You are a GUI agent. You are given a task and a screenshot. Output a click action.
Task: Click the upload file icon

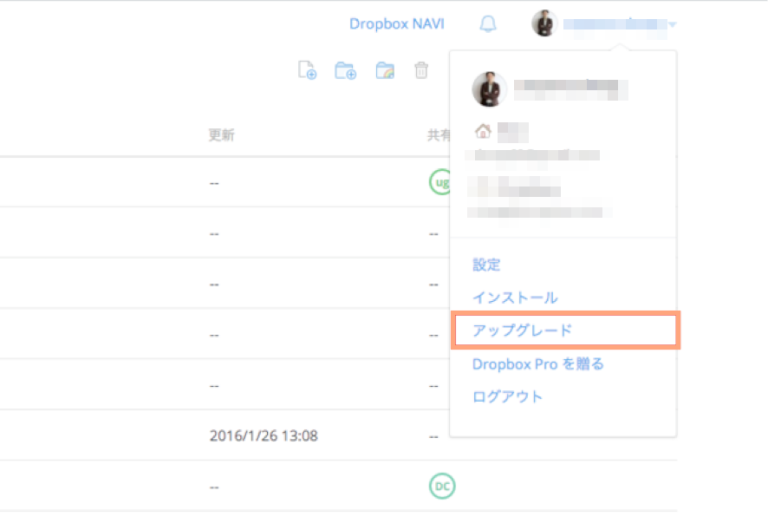coord(308,70)
